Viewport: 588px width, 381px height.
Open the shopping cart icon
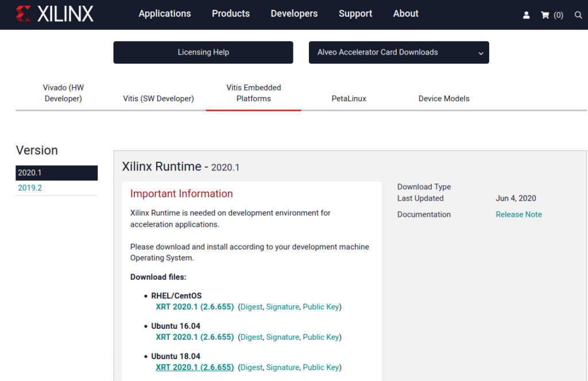546,15
